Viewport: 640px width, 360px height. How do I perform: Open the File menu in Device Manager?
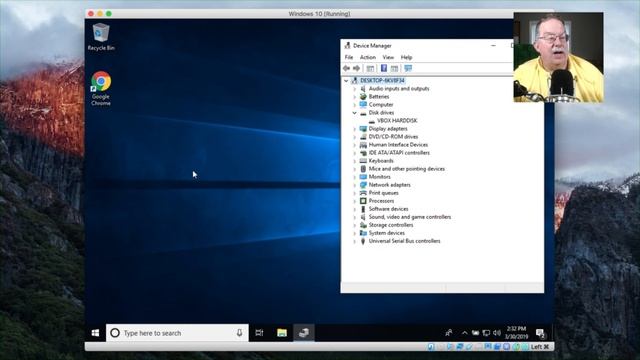[x=349, y=57]
